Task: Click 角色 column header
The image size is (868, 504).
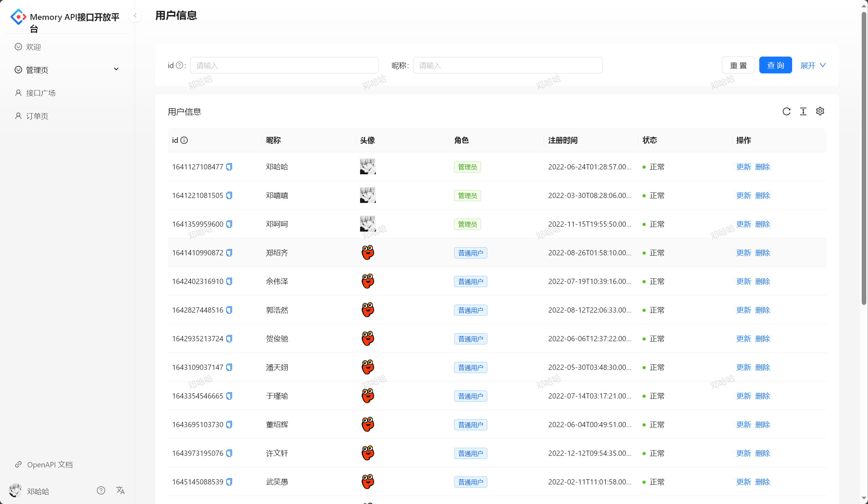Action: click(461, 140)
